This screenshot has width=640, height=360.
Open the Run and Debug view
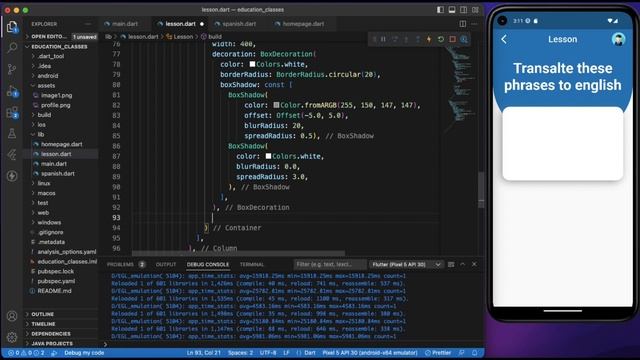(12, 91)
